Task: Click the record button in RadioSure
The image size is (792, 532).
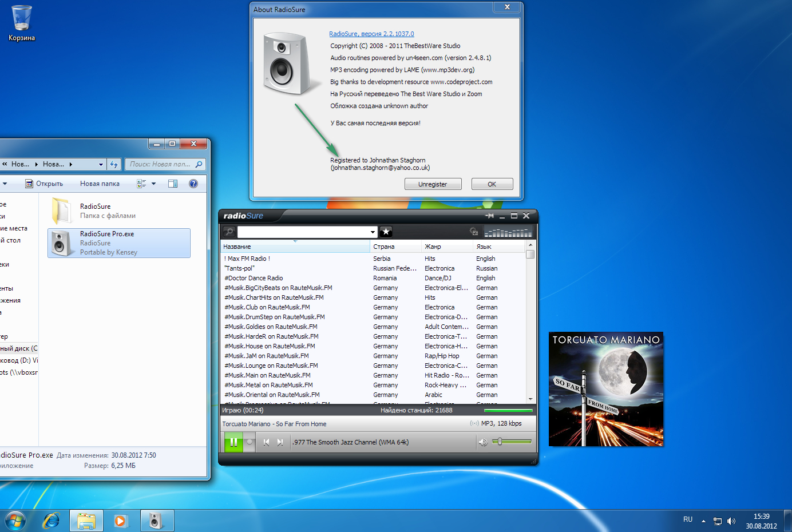Action: click(250, 442)
